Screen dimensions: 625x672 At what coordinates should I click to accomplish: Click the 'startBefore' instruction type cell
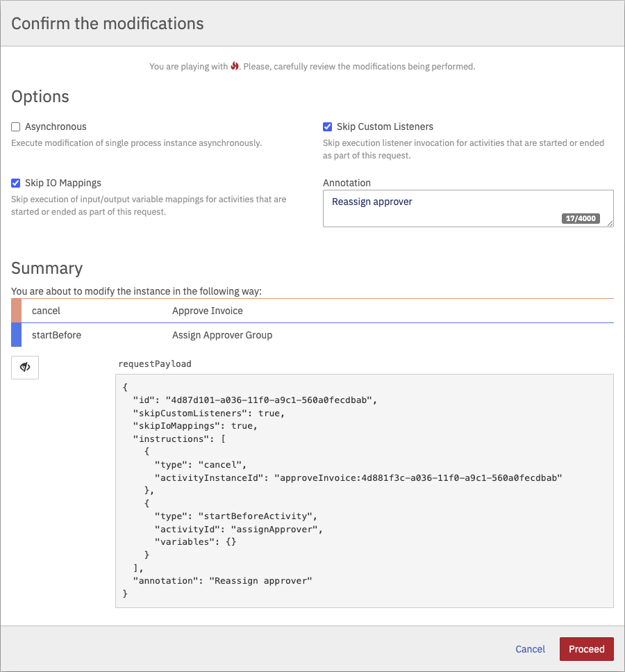click(56, 335)
